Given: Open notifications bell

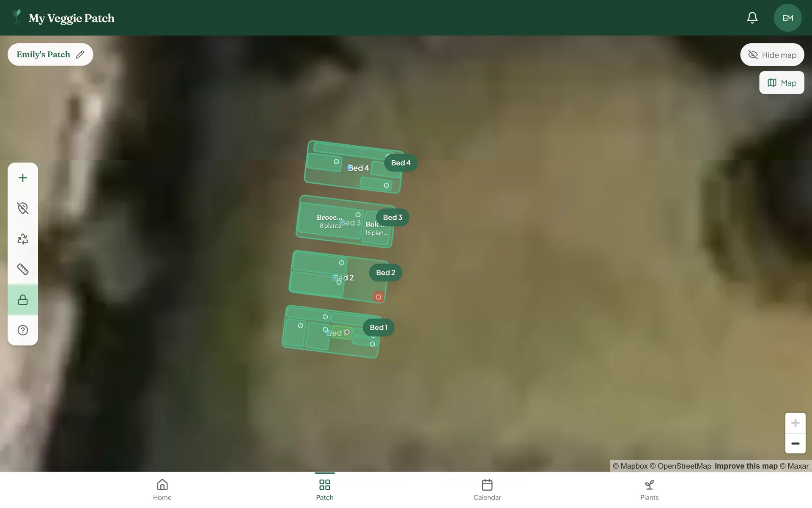Looking at the screenshot, I should (752, 18).
